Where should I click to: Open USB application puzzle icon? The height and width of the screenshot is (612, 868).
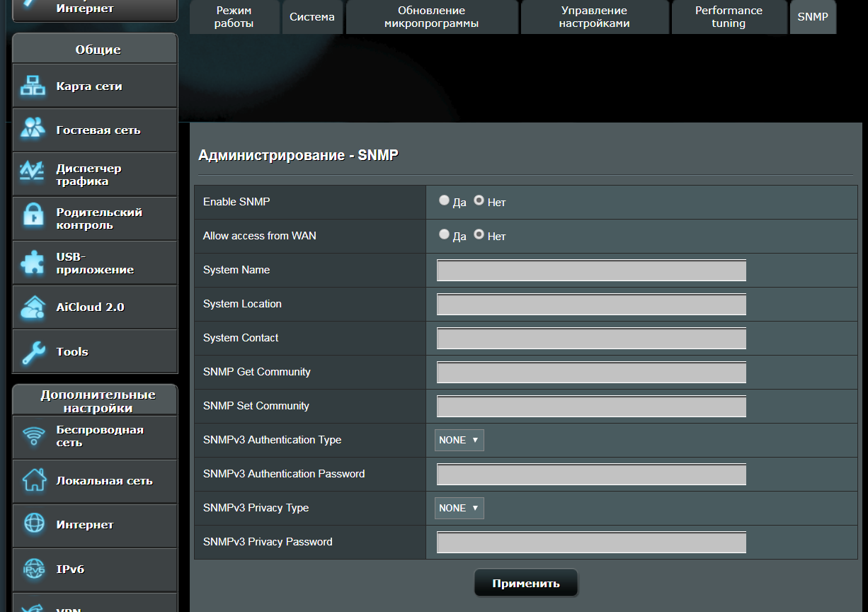click(33, 263)
